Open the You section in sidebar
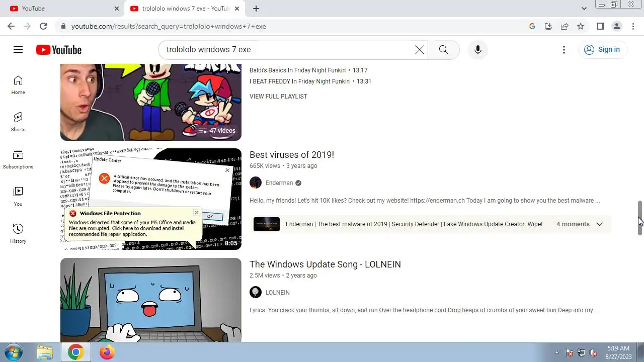 pos(18,197)
